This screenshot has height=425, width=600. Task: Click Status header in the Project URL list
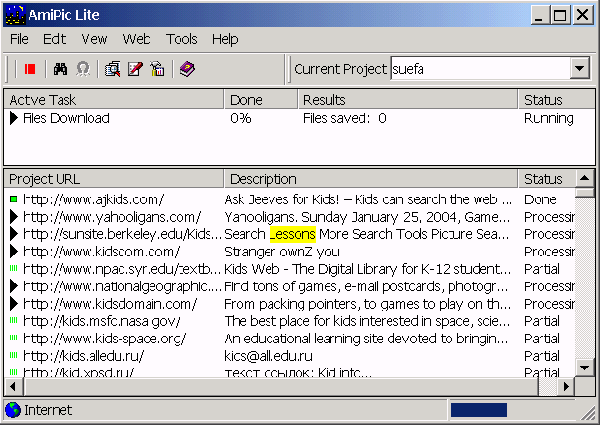[547, 179]
